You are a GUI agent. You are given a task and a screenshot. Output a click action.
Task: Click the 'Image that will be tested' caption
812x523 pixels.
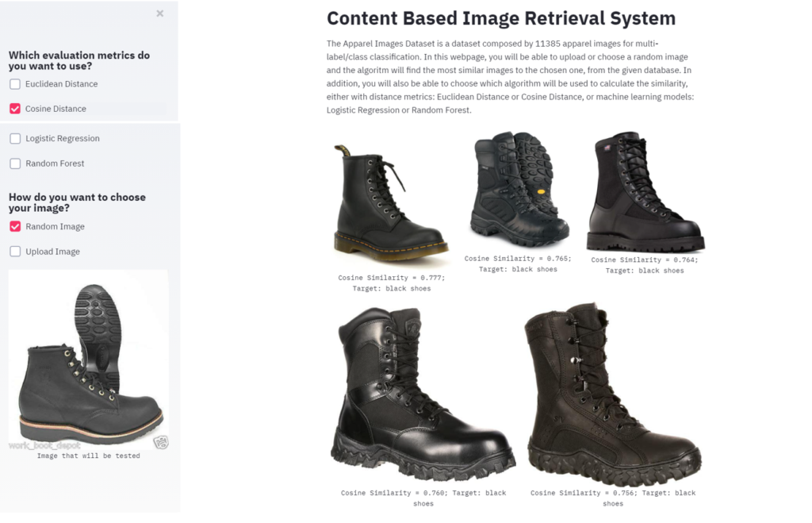(88, 456)
